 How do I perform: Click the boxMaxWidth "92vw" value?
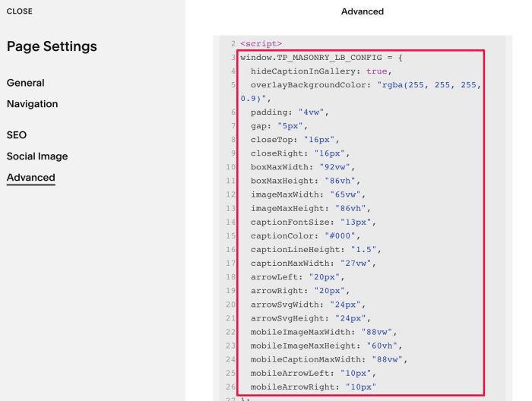pyautogui.click(x=334, y=167)
